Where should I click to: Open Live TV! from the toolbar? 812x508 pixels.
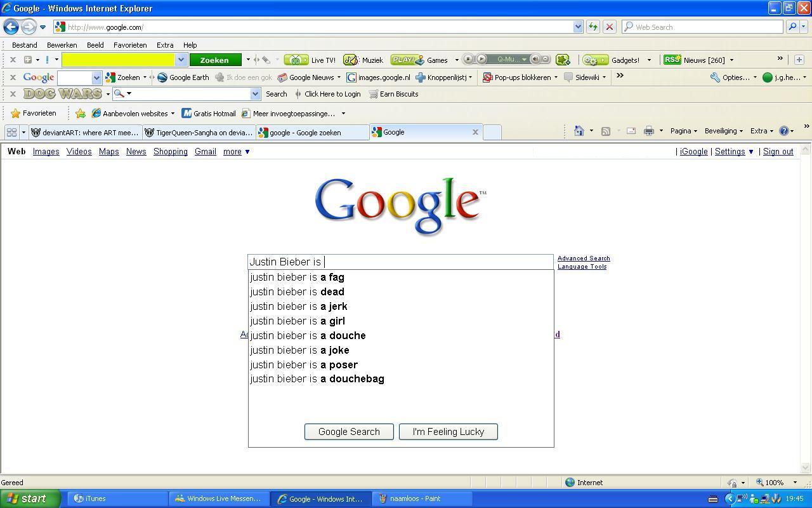[x=310, y=60]
